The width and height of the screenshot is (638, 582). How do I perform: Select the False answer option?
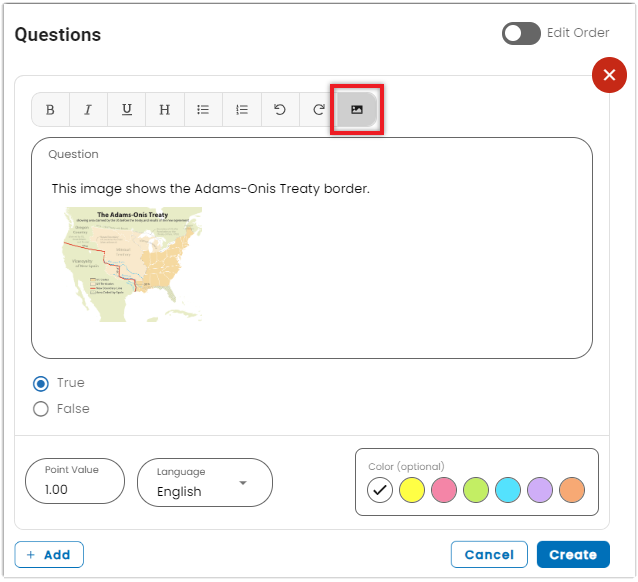(x=41, y=409)
